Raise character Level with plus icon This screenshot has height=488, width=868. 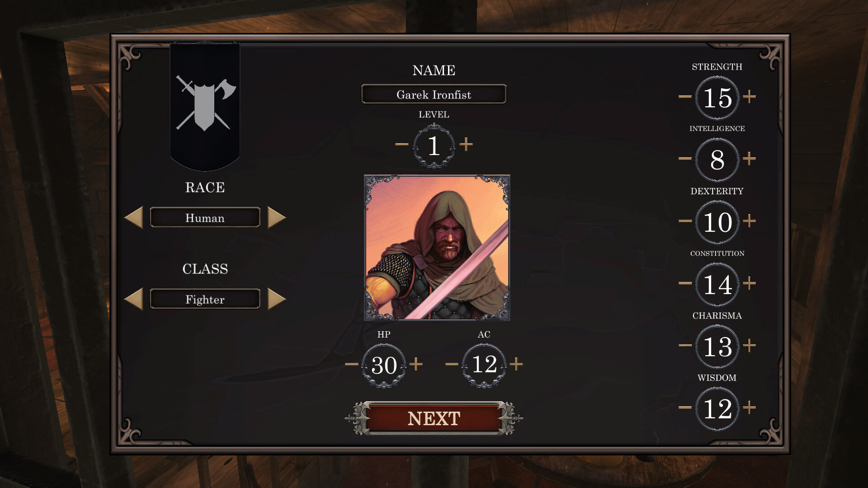pos(466,145)
